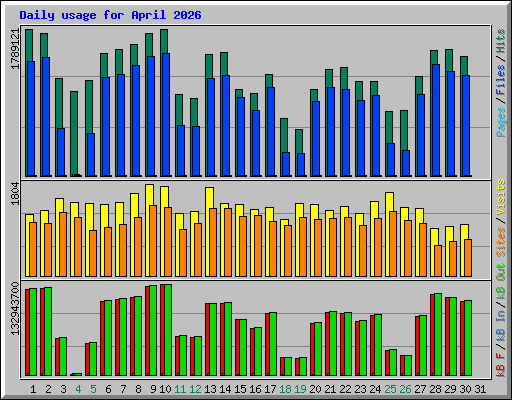The image size is (512, 400).
Task: Select the bright green kB Out bar for day 26
Action: (x=408, y=366)
